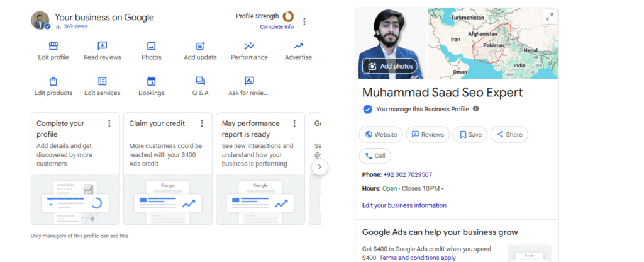Click the Complete Info link

pyautogui.click(x=277, y=26)
